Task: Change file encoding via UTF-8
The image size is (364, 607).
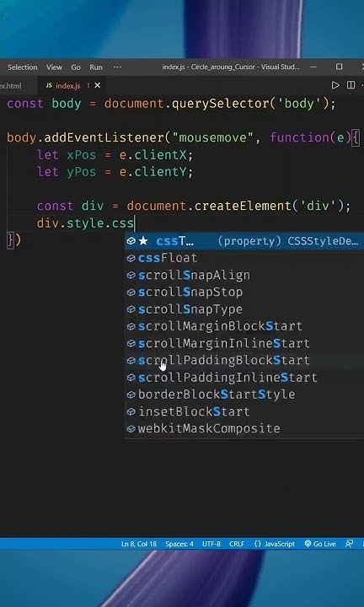Action: click(x=211, y=544)
